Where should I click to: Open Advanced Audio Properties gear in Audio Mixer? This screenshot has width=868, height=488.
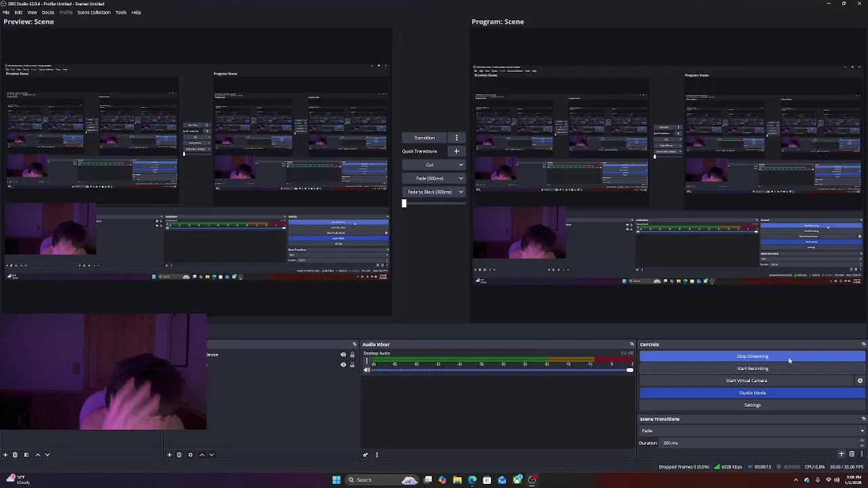click(366, 455)
